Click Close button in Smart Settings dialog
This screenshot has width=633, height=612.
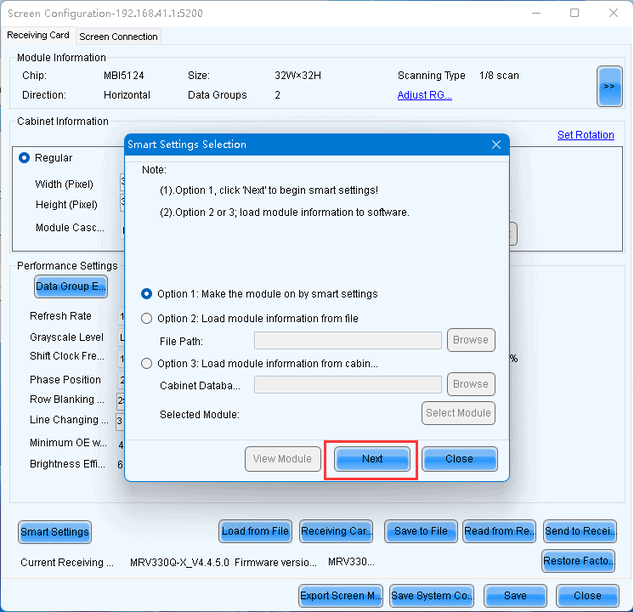pos(459,459)
